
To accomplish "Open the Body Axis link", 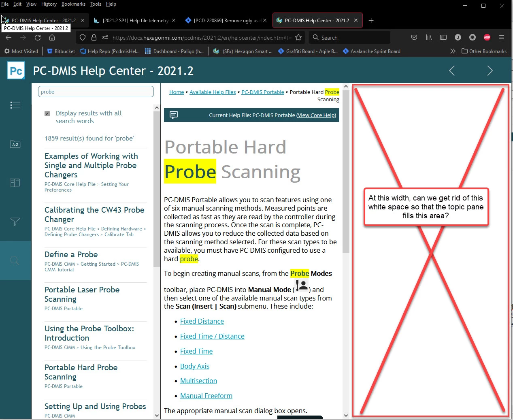I will coord(195,366).
